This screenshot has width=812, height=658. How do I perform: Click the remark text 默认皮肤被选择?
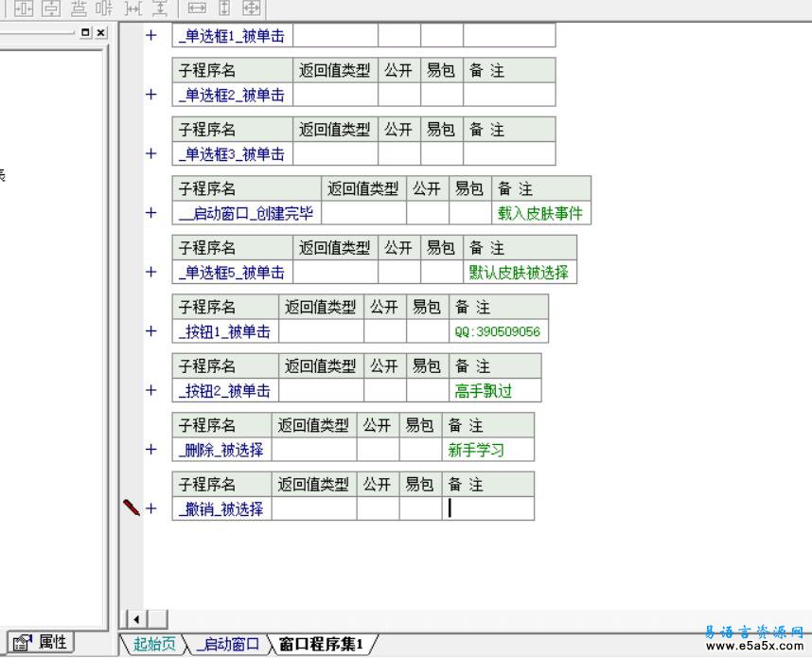coord(519,272)
